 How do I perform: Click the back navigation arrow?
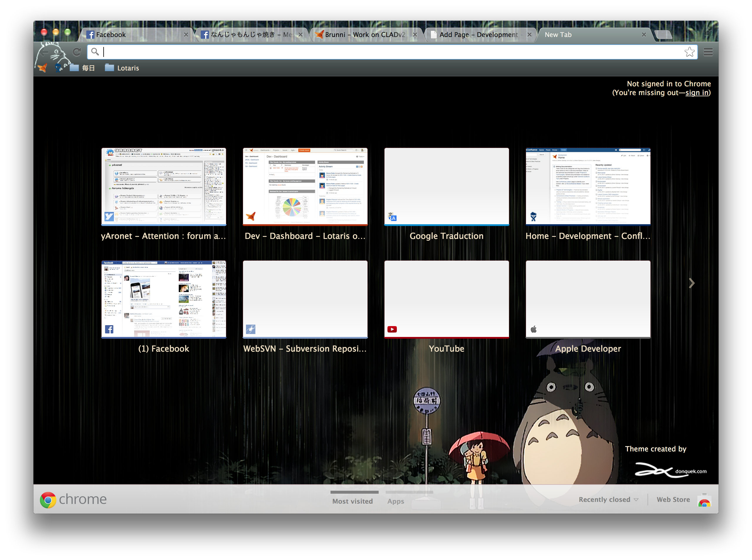44,52
